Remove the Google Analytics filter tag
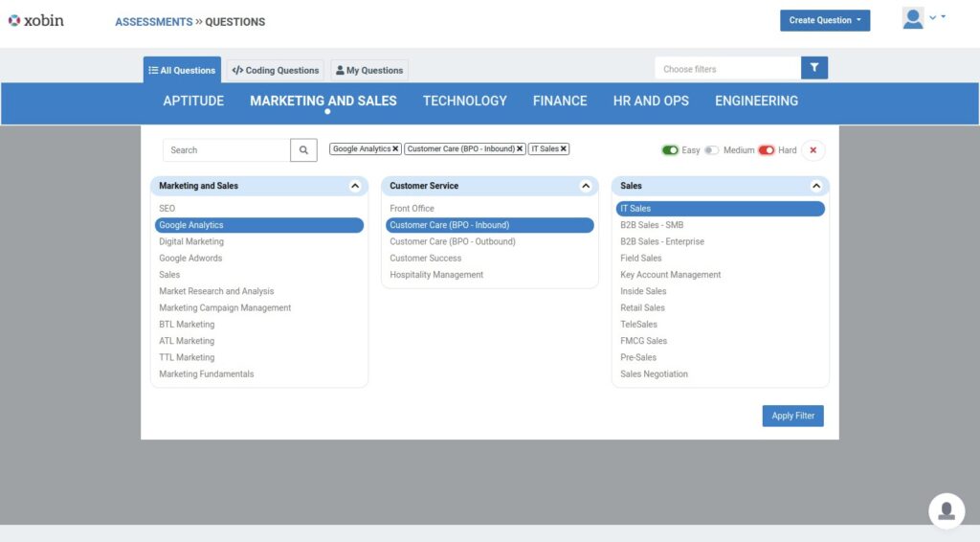 pyautogui.click(x=395, y=148)
